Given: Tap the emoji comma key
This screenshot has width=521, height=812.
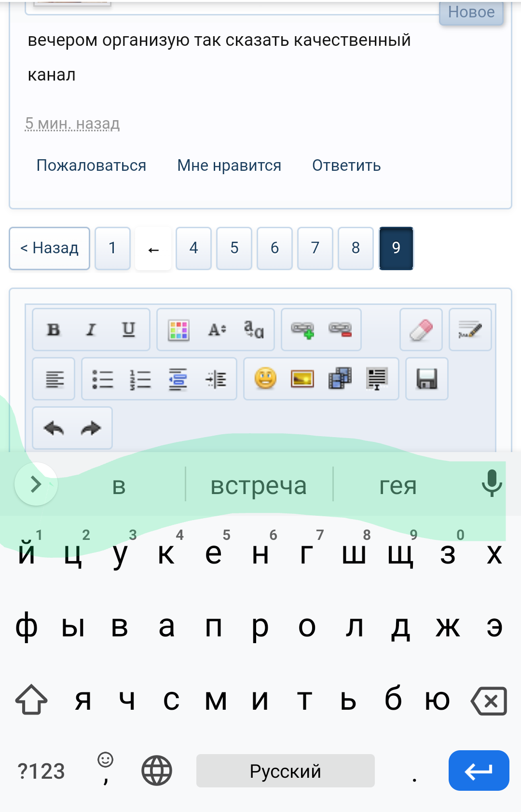Looking at the screenshot, I should [105, 769].
